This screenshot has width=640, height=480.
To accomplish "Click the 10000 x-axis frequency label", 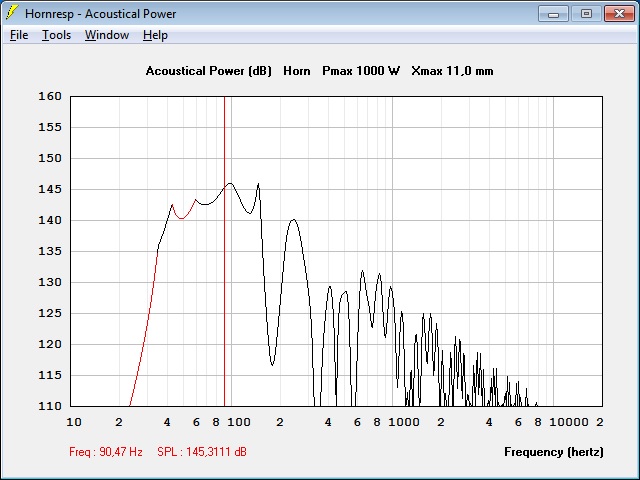I will click(x=569, y=422).
